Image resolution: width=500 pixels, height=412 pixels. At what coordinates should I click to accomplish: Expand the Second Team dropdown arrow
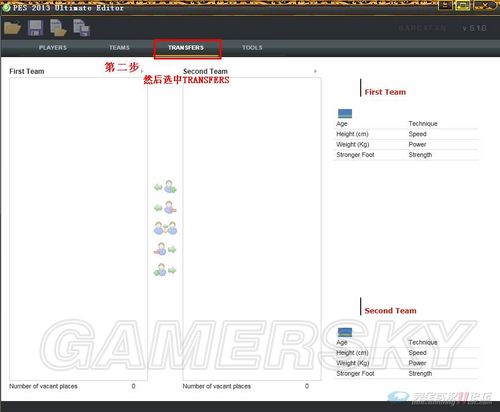tap(315, 71)
